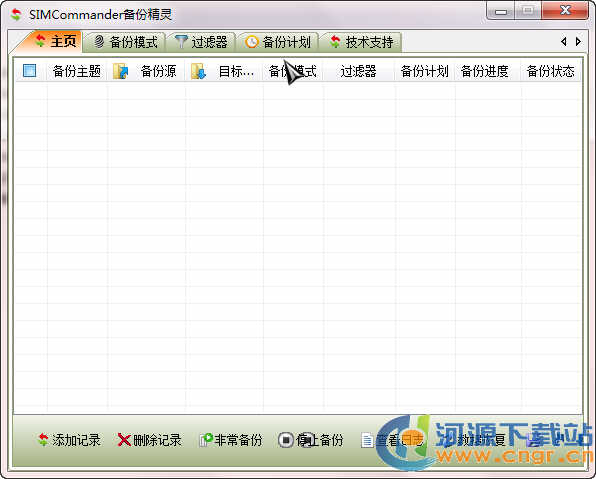Screen dimensions: 596x479
Task: Click 停止备份 to stop backup
Action: pos(311,440)
